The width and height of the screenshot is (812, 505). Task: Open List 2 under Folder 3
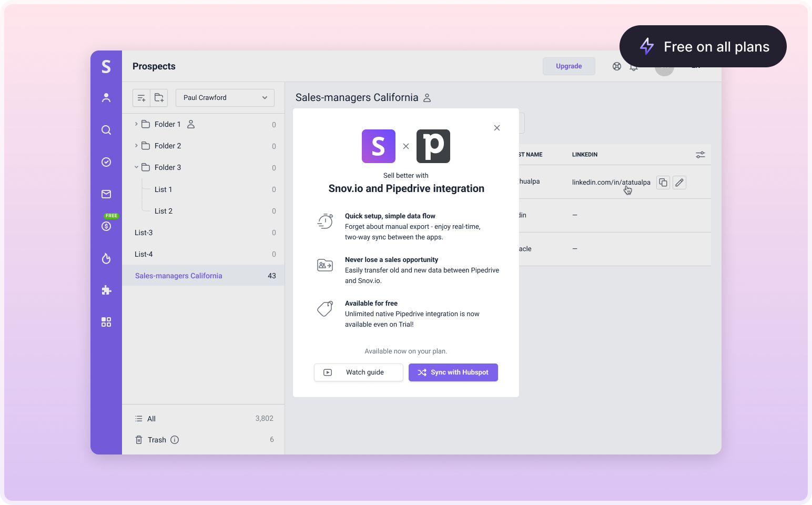click(x=164, y=210)
